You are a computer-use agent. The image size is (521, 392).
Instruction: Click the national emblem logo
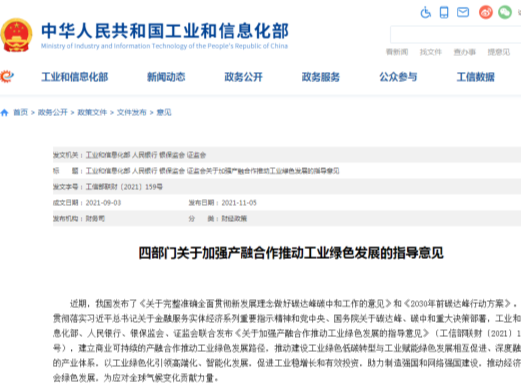16,35
